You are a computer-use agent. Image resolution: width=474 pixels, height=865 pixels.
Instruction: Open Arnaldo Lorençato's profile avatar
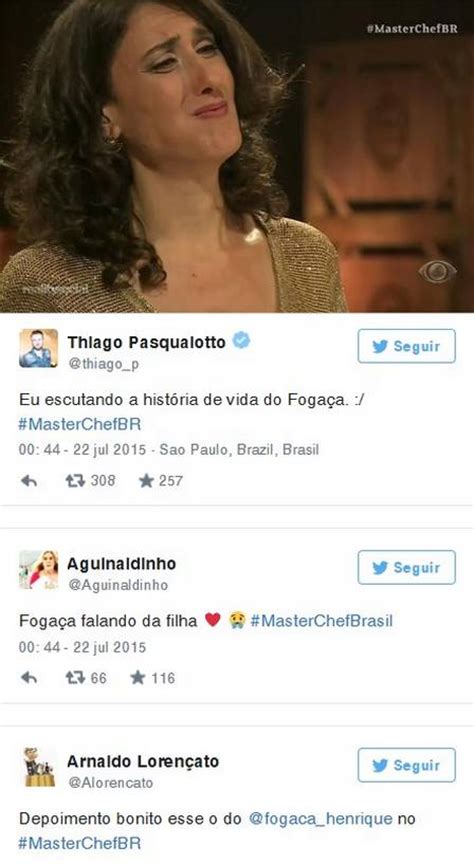tap(39, 767)
